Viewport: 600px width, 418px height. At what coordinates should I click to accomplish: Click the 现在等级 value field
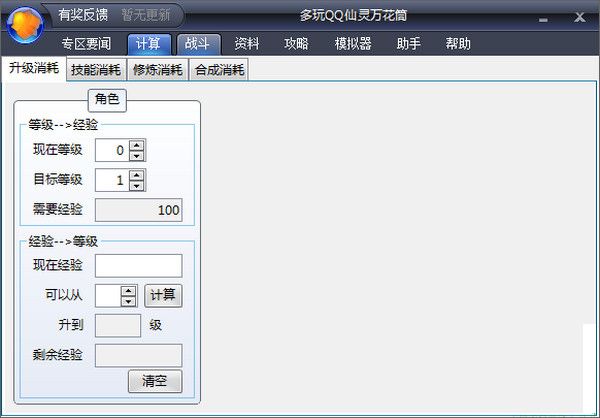(112, 150)
